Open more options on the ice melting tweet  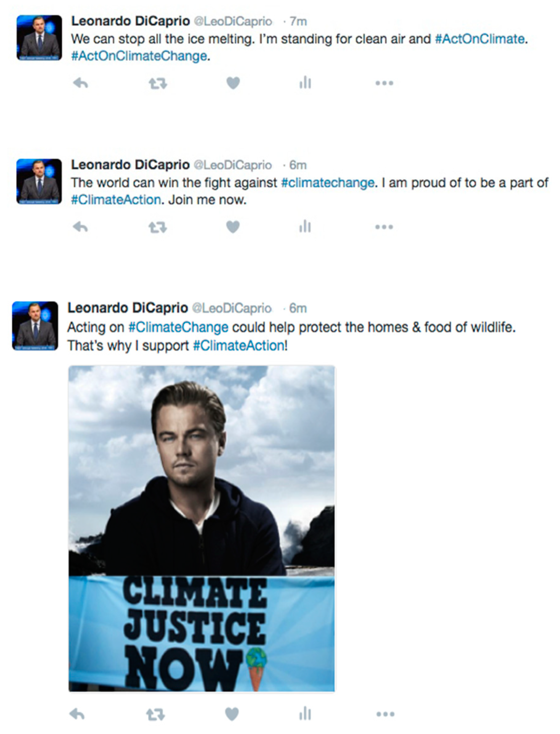[x=384, y=83]
